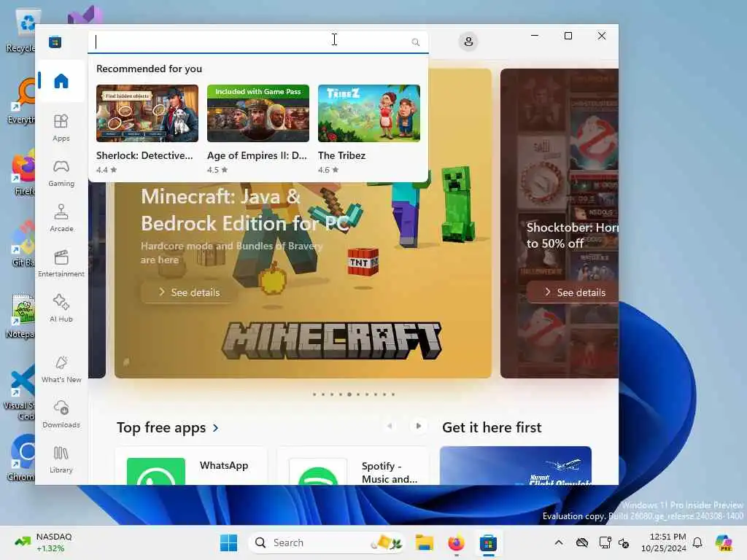Open the Downloads page
The image size is (747, 560).
coord(61,414)
